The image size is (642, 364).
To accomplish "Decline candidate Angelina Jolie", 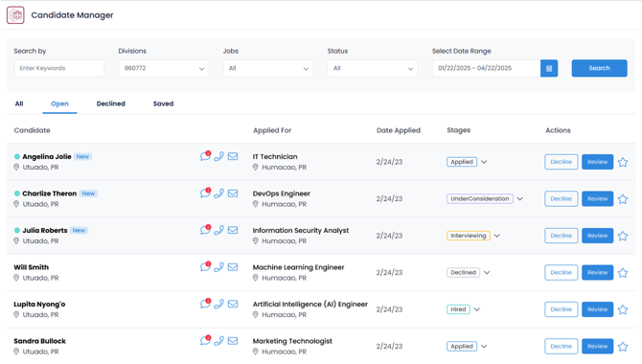I will coord(561,162).
